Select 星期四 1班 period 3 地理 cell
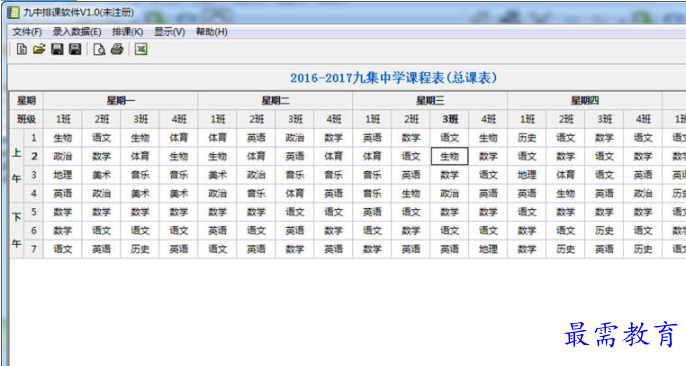Screen dimensions: 686x366 pos(527,175)
